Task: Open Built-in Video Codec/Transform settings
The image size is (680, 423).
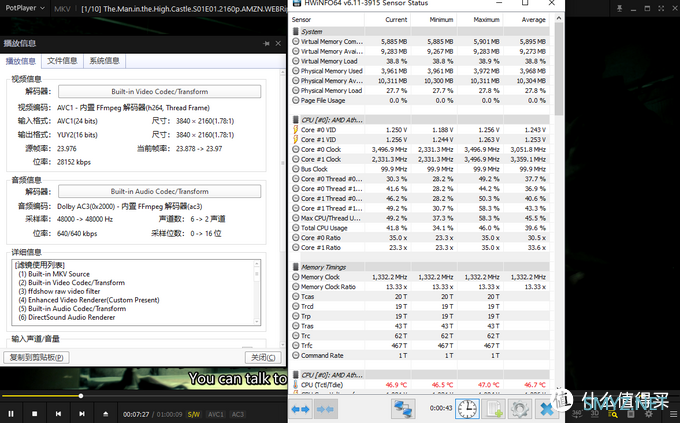Action: point(160,92)
